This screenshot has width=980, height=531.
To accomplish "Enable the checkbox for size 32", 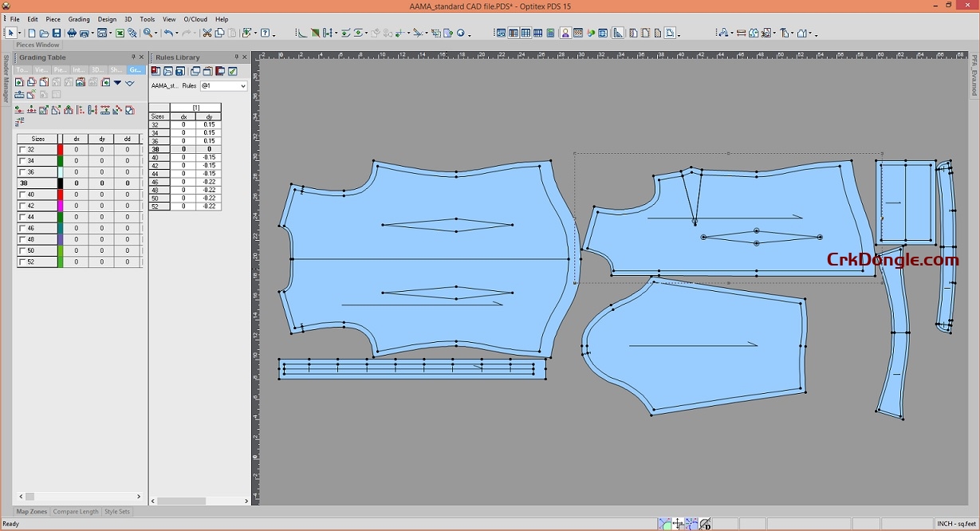I will (22, 148).
